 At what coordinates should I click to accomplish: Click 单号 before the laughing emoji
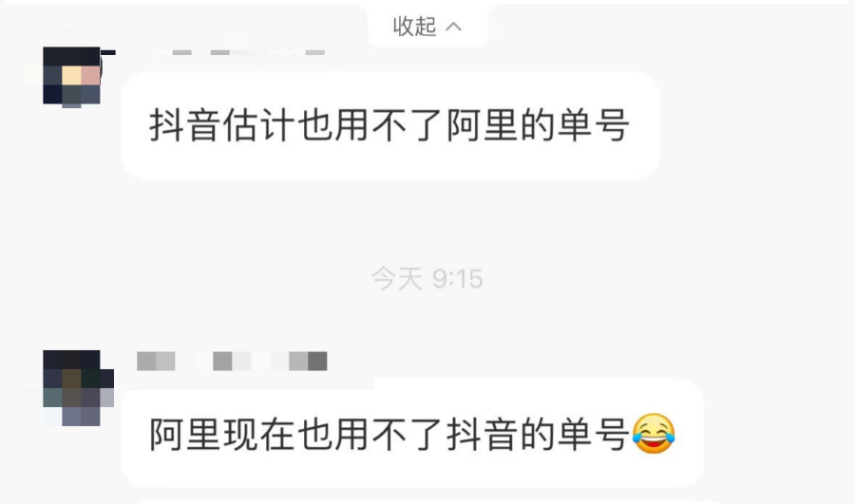[595, 435]
